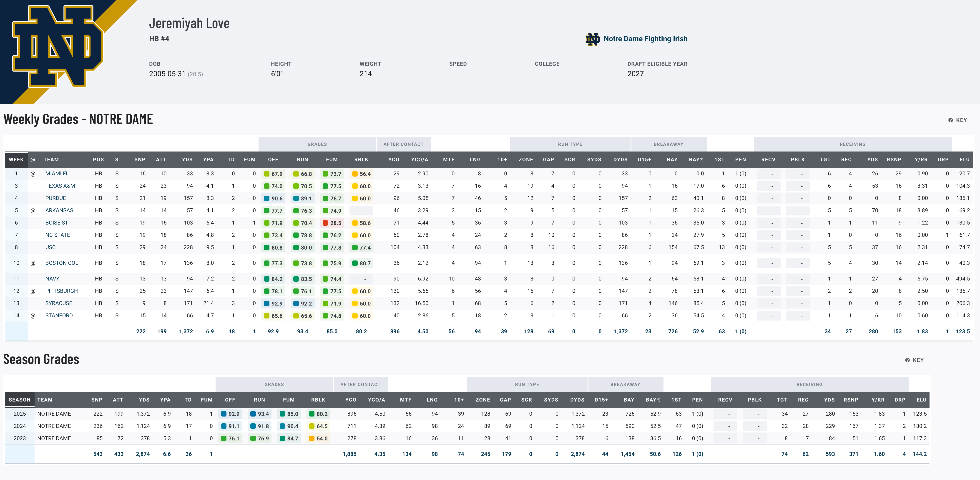Open the Notre Dame Fighting Irish team link
The width and height of the screenshot is (980, 480).
pyautogui.click(x=646, y=38)
